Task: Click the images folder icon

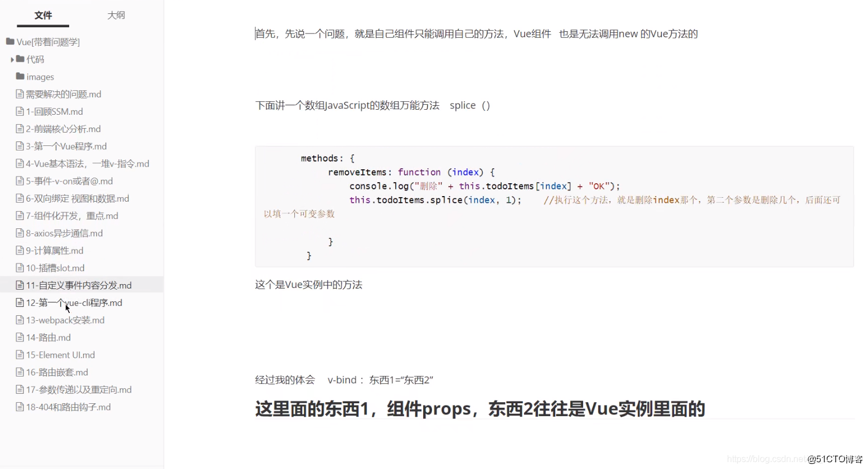Action: point(20,76)
